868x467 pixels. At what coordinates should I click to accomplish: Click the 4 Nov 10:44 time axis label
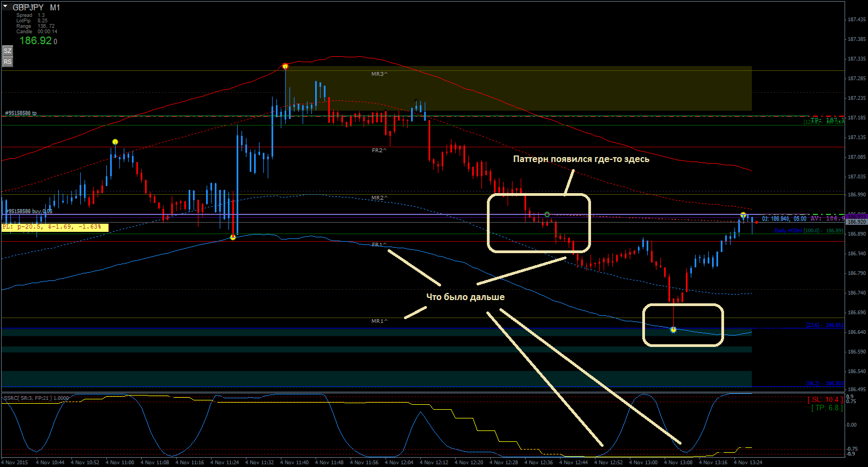50,463
